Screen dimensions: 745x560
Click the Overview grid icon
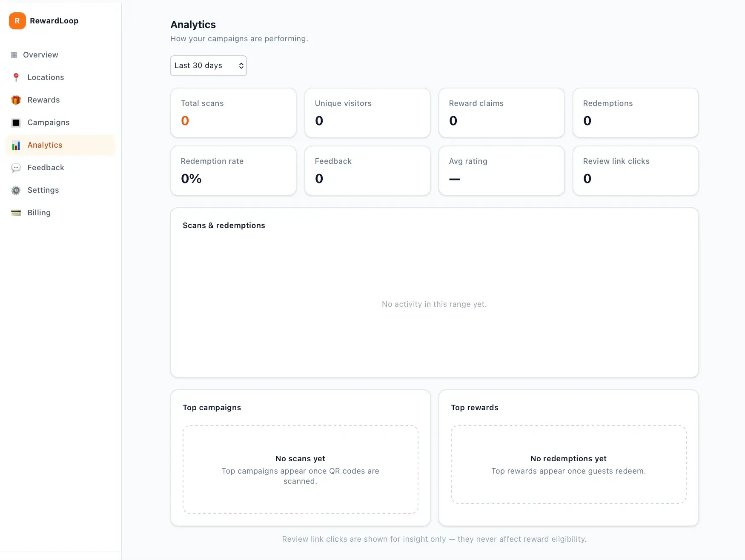click(14, 55)
